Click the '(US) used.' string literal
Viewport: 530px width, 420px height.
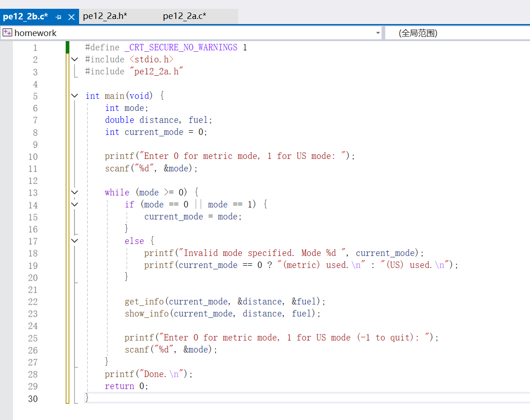414,265
